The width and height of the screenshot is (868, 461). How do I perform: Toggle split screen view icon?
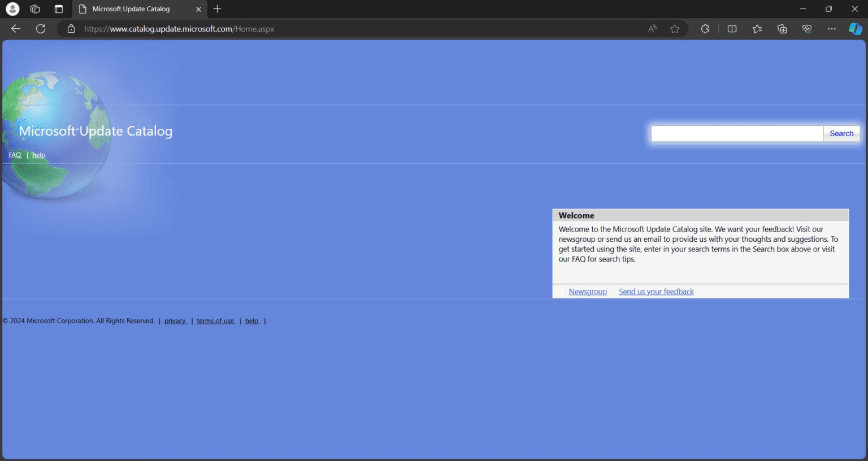pos(732,29)
